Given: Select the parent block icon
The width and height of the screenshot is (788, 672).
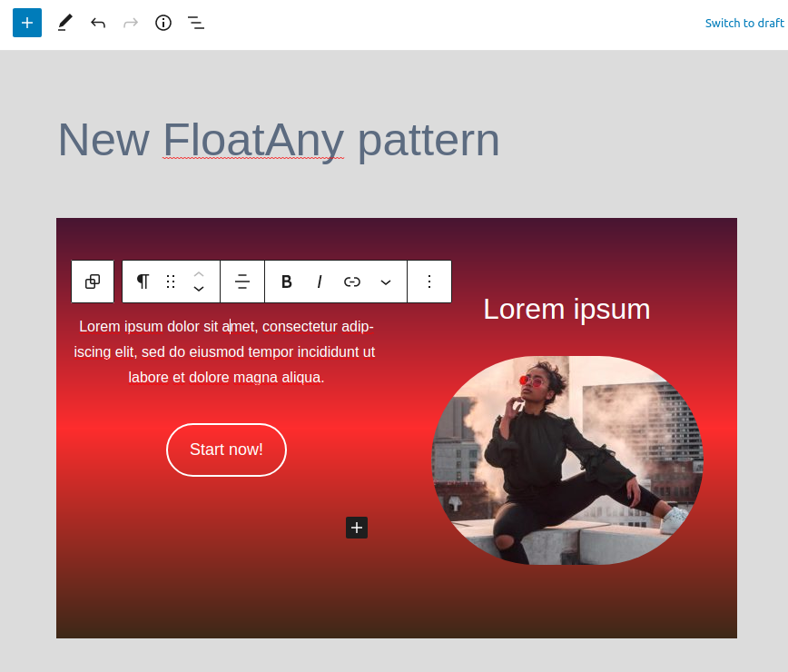Looking at the screenshot, I should coord(93,282).
